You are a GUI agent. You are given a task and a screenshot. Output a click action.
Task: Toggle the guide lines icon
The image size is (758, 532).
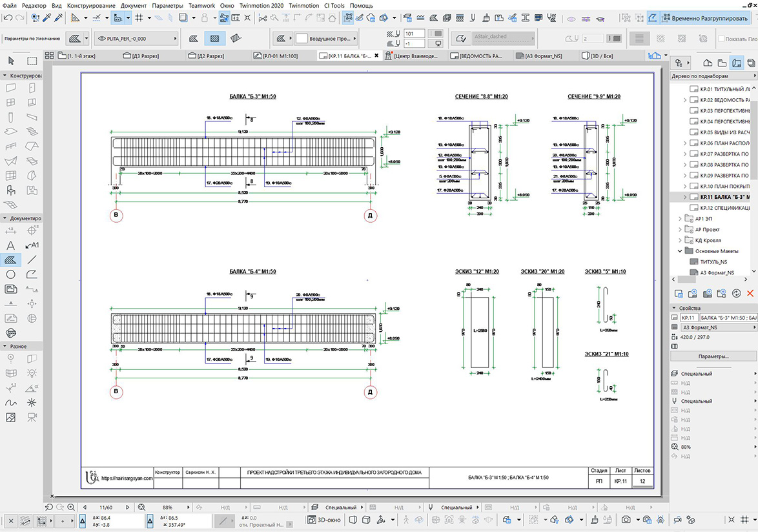click(97, 18)
